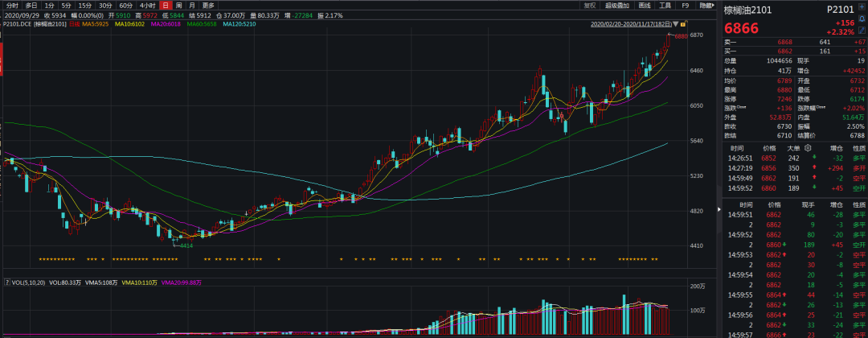This screenshot has height=338, width=868.
Task: Open the 2020/02/20-2020/11/17 date range link
Action: click(631, 24)
